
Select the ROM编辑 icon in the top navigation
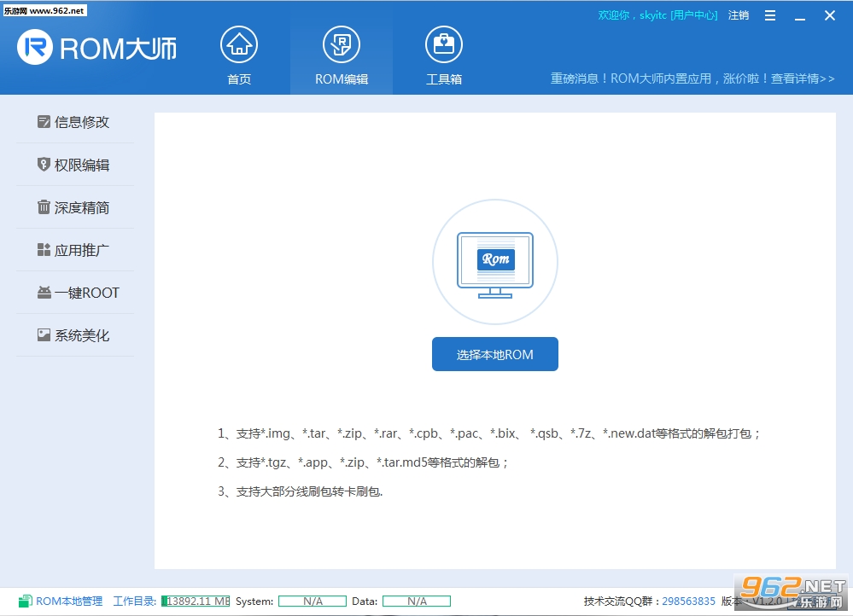[x=341, y=44]
